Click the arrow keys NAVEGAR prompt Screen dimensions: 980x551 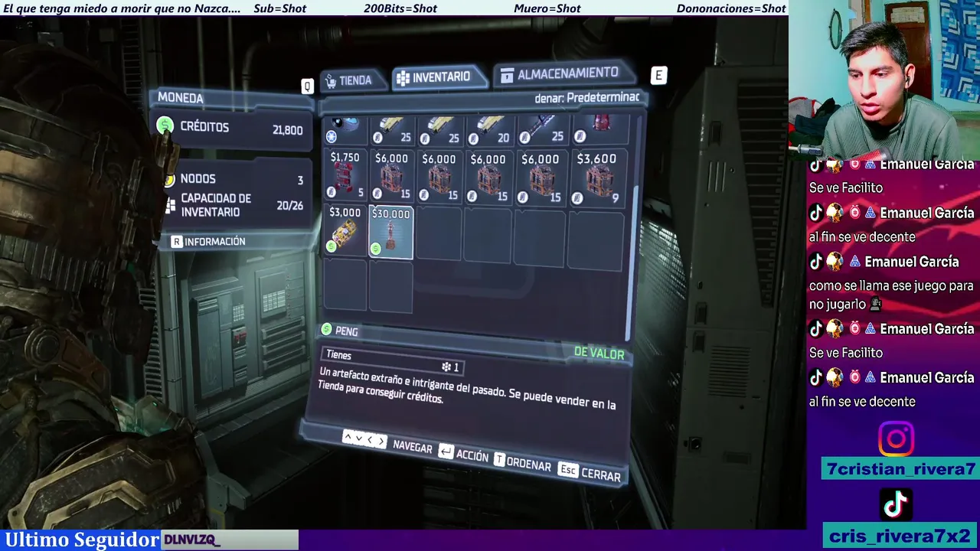[387, 442]
